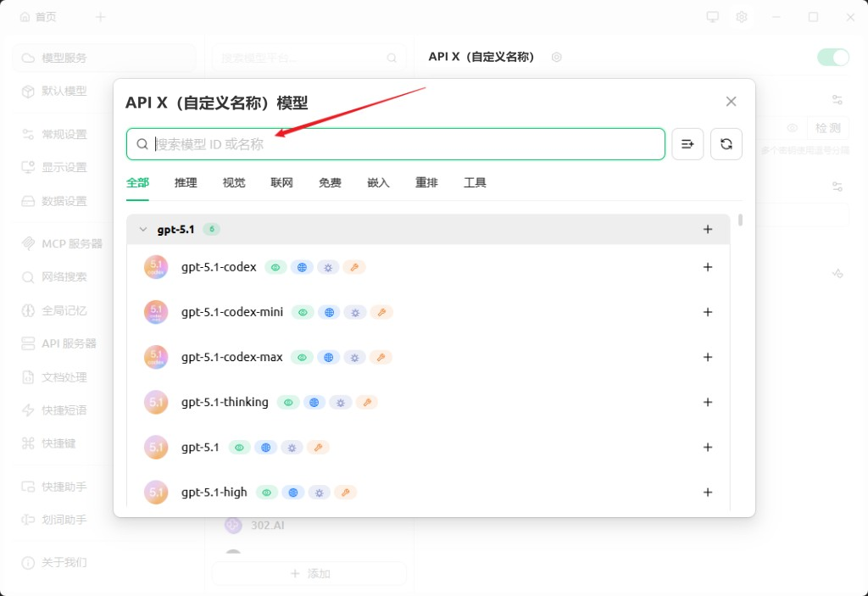Open the settings gear in title bar
This screenshot has height=596, width=868.
tap(742, 17)
